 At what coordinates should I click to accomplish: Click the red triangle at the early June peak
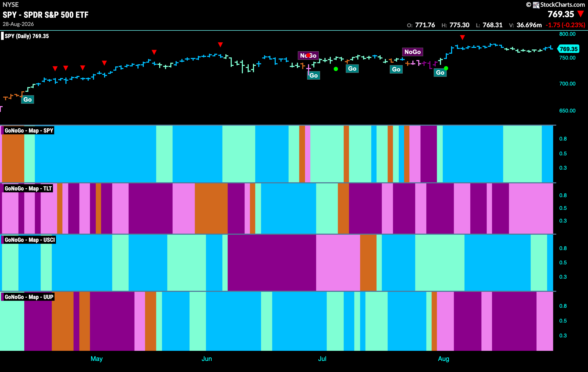click(x=220, y=44)
